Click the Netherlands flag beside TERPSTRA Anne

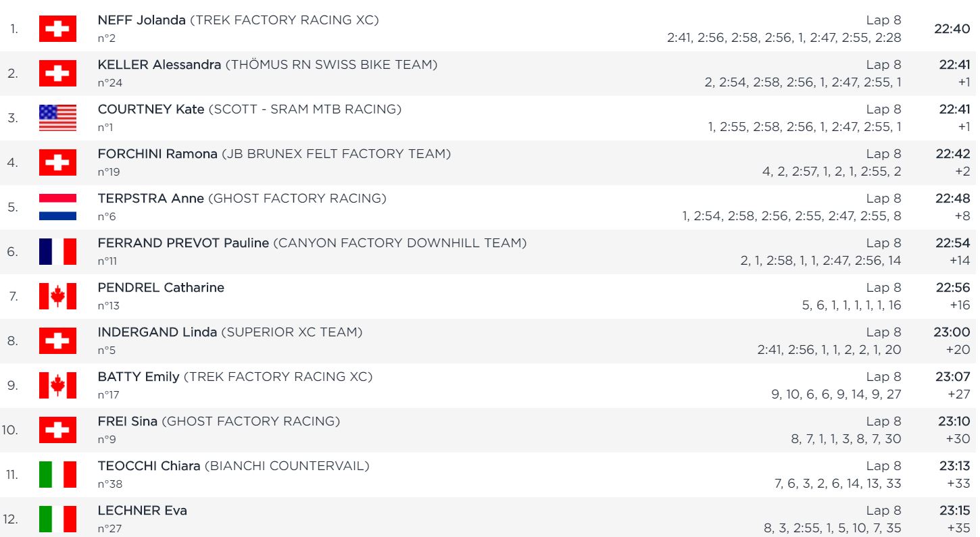57,207
